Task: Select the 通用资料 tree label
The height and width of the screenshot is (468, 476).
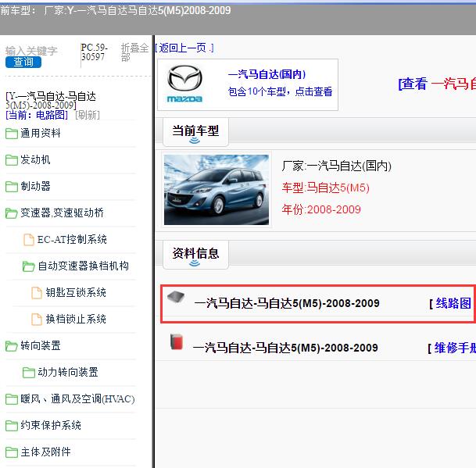Action: click(41, 133)
